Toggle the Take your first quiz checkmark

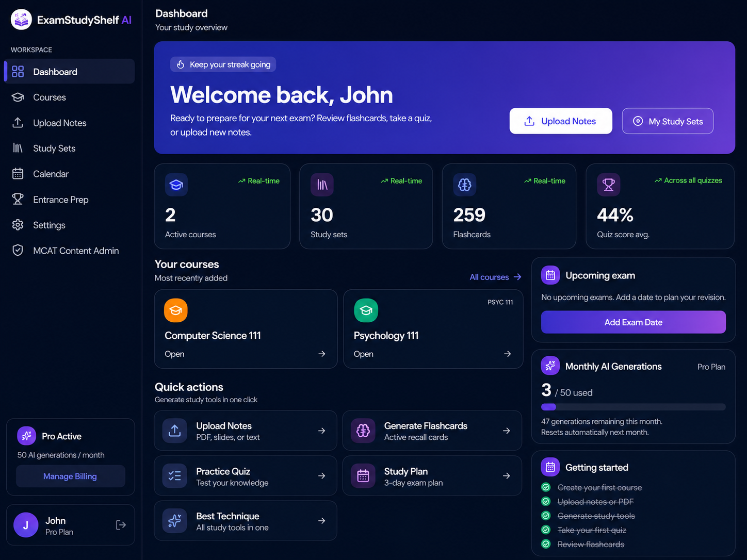(546, 530)
